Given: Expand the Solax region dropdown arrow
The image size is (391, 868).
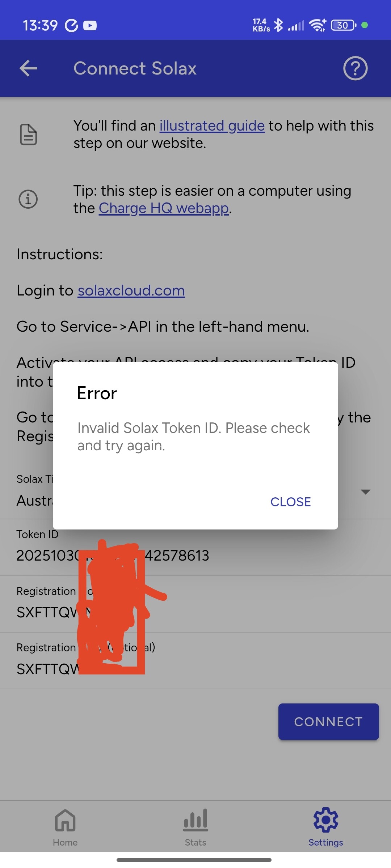Looking at the screenshot, I should 366,492.
